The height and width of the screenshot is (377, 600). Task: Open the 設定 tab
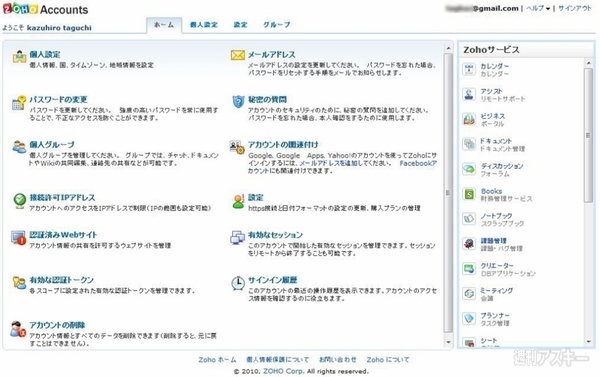[x=241, y=25]
